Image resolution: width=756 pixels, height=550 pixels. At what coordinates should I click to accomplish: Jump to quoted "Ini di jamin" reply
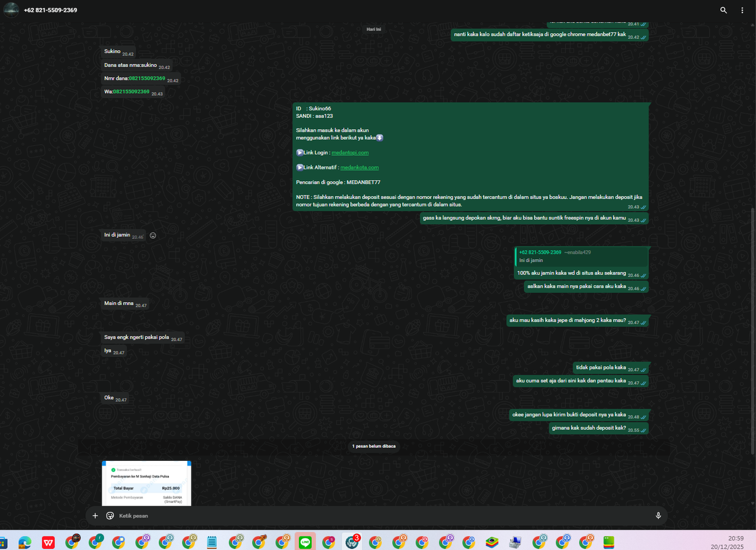(581, 256)
